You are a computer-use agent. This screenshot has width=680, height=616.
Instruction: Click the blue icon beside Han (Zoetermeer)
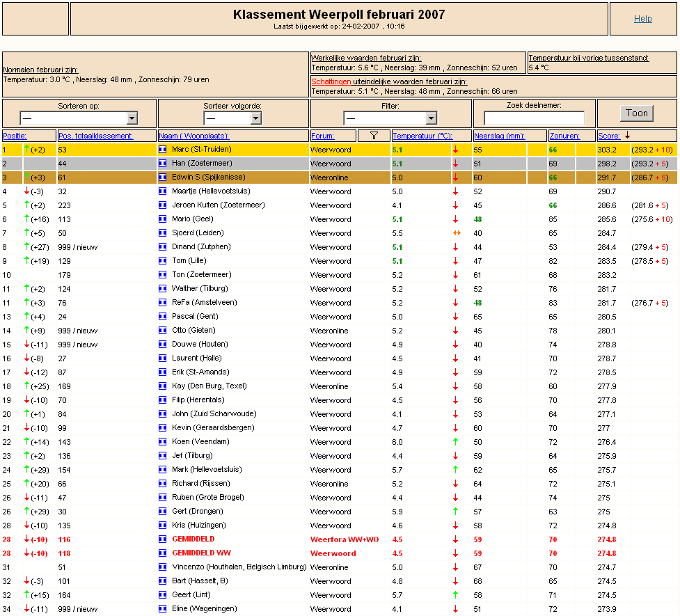point(163,164)
